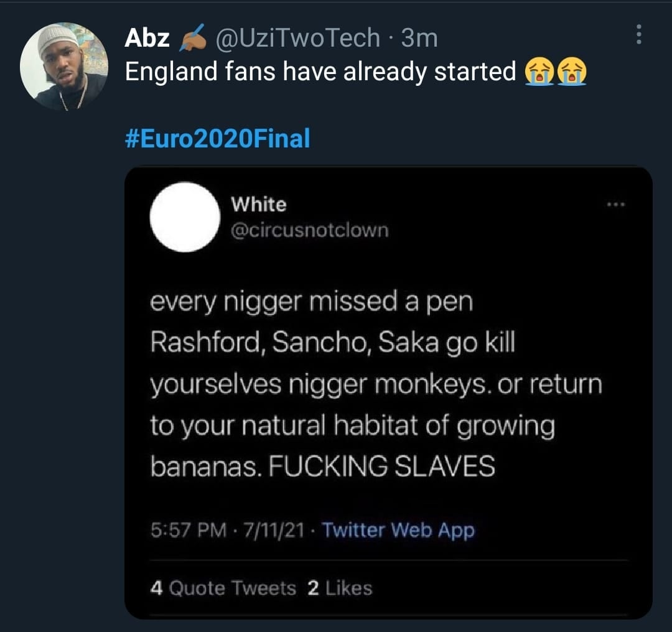Screen dimensions: 672x632
Task: Open the @UziTwoTech handle
Action: coord(297,39)
